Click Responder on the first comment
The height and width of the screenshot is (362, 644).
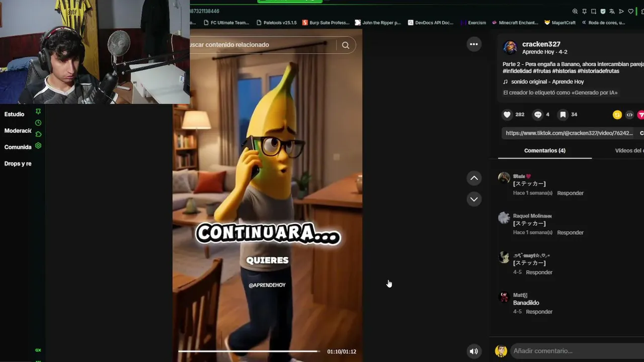click(x=570, y=193)
